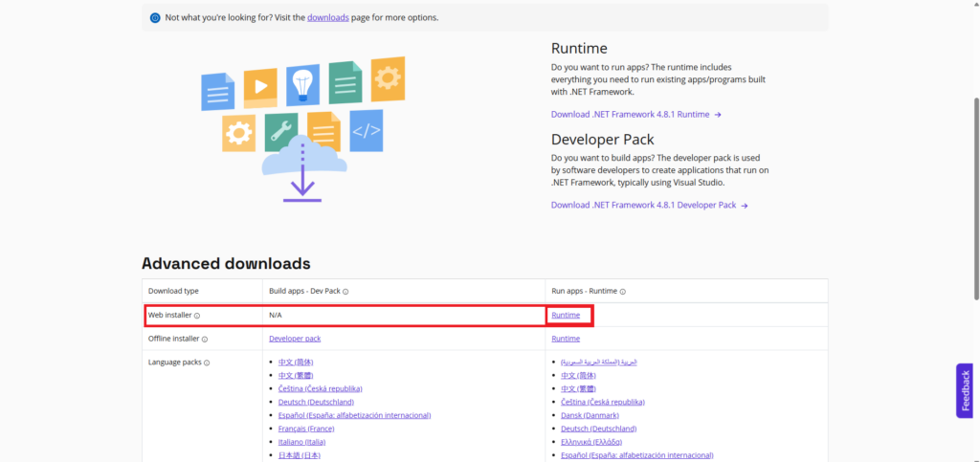Screen dimensions: 980x462
Task: Select Español in the Runtime column
Action: [636, 455]
